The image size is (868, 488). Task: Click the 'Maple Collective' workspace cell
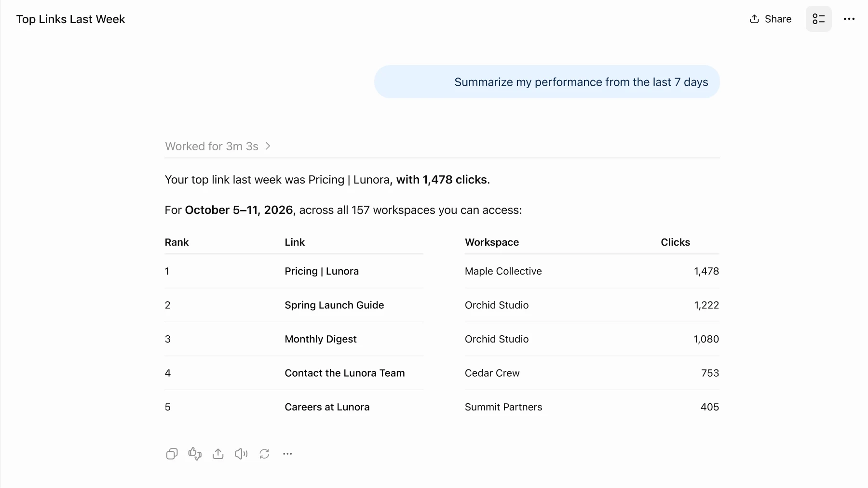[x=503, y=271]
